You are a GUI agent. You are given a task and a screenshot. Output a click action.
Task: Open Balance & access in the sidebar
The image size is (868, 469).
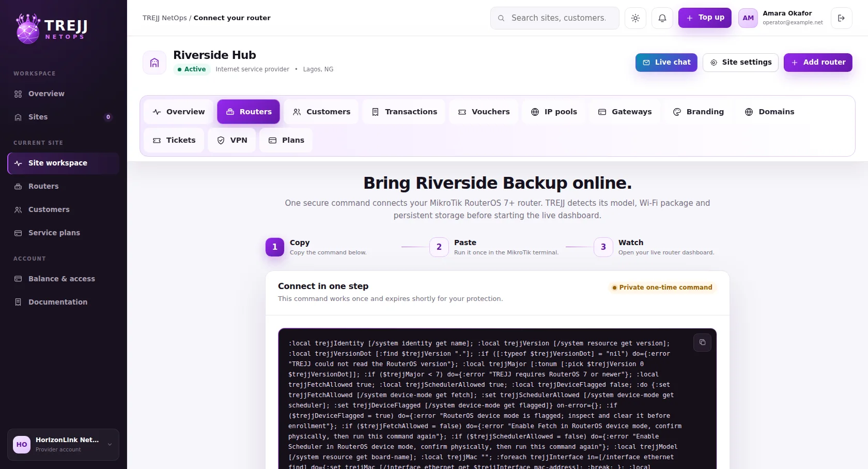(63, 279)
